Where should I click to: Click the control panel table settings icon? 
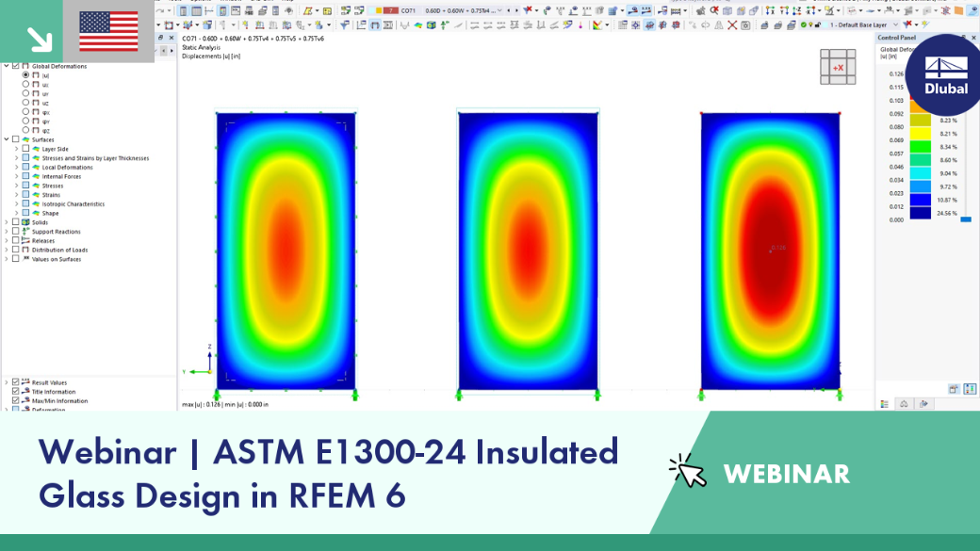pyautogui.click(x=953, y=389)
